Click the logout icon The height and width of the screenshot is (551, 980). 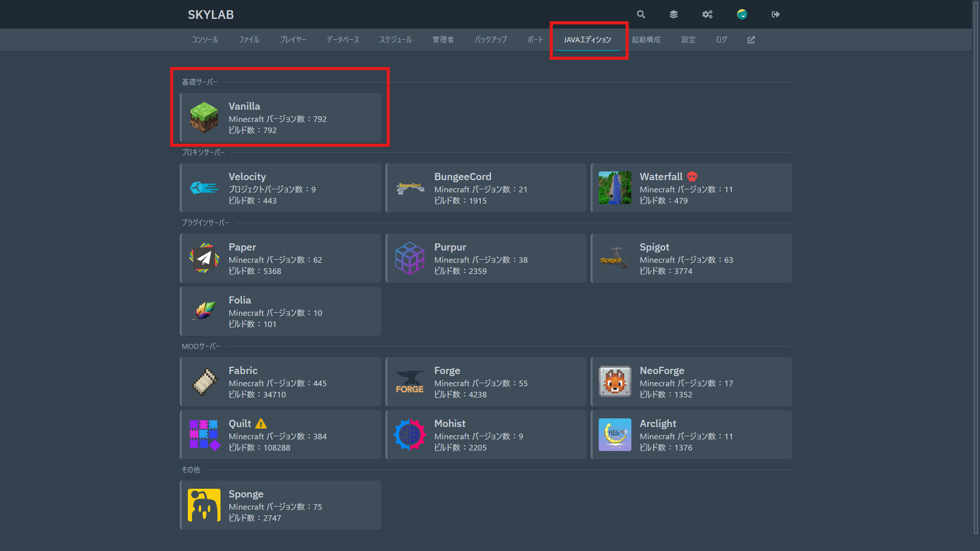pos(775,14)
